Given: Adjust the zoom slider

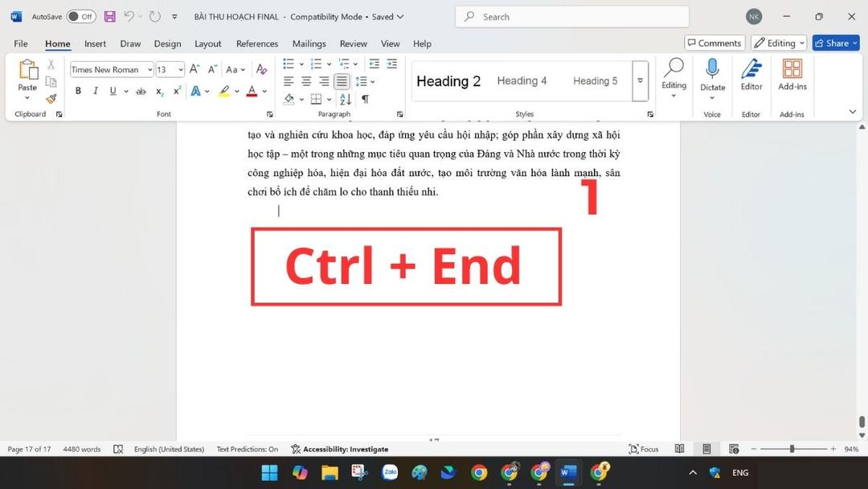Looking at the screenshot, I should click(x=792, y=449).
